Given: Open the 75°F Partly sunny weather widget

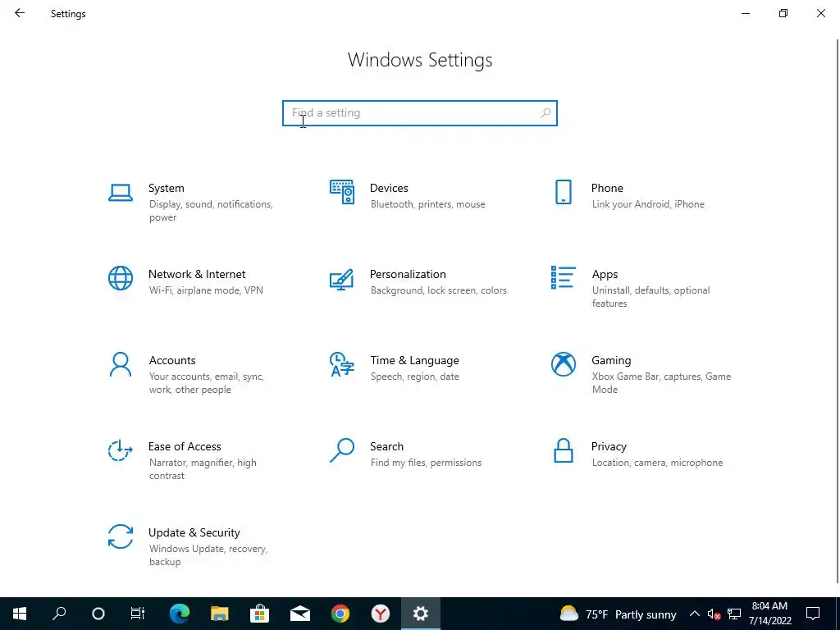Looking at the screenshot, I should click(x=619, y=614).
